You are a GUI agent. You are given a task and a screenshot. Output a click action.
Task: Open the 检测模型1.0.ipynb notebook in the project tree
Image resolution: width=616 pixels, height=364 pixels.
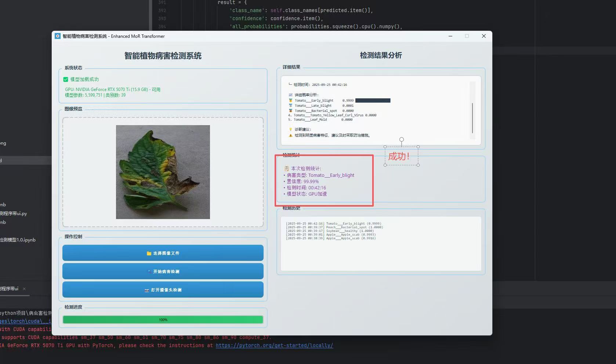(18, 240)
